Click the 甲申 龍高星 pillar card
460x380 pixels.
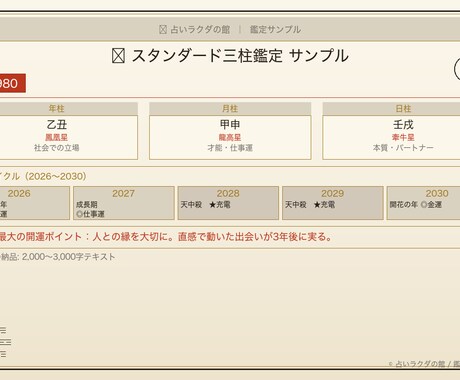click(x=230, y=137)
